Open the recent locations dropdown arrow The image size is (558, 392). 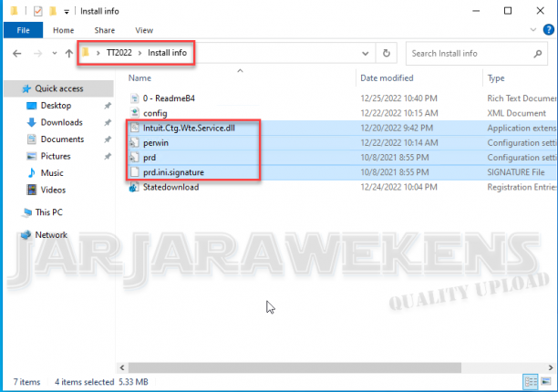[55, 54]
